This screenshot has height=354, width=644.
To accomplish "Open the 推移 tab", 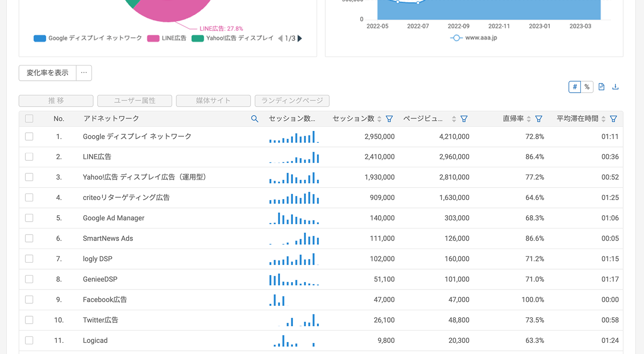I will tap(56, 100).
